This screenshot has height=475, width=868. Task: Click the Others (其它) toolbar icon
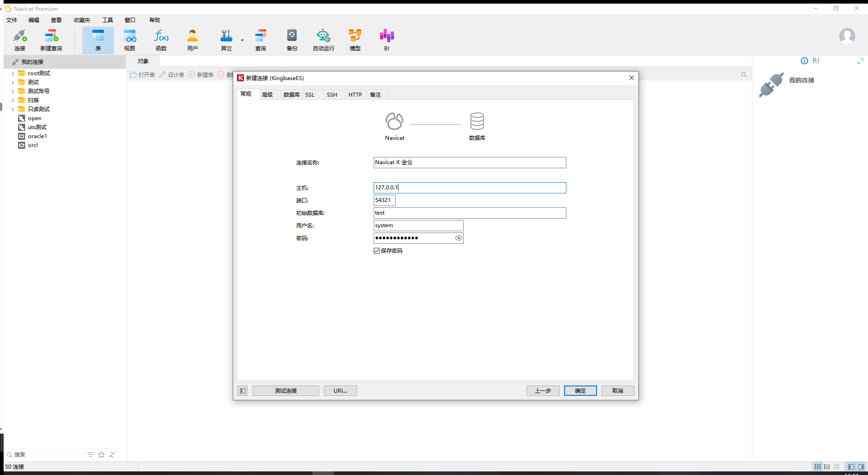tap(226, 40)
